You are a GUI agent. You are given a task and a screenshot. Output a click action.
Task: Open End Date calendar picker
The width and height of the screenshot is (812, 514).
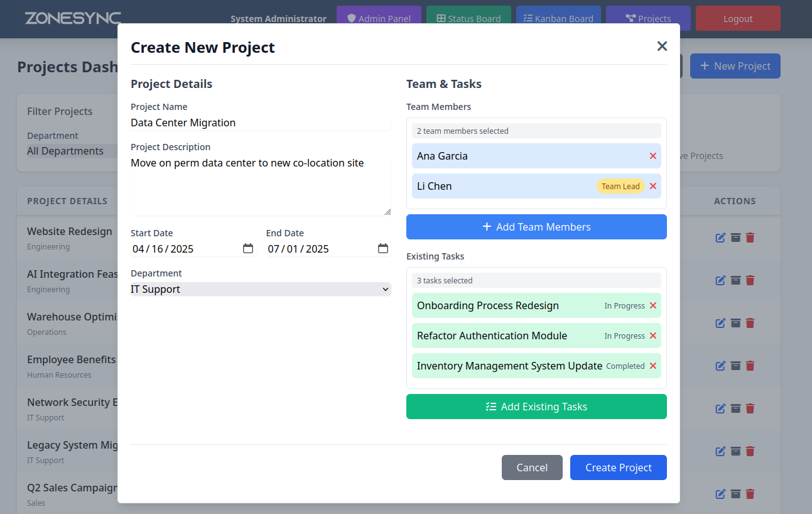tap(383, 249)
